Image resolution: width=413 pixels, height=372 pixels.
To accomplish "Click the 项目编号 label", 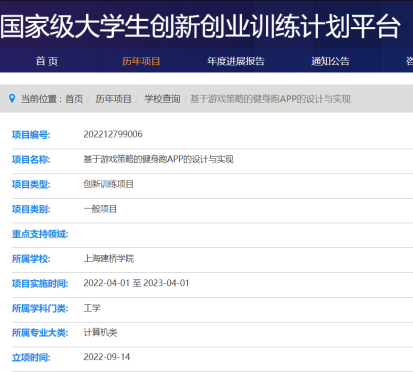I will (x=31, y=135).
